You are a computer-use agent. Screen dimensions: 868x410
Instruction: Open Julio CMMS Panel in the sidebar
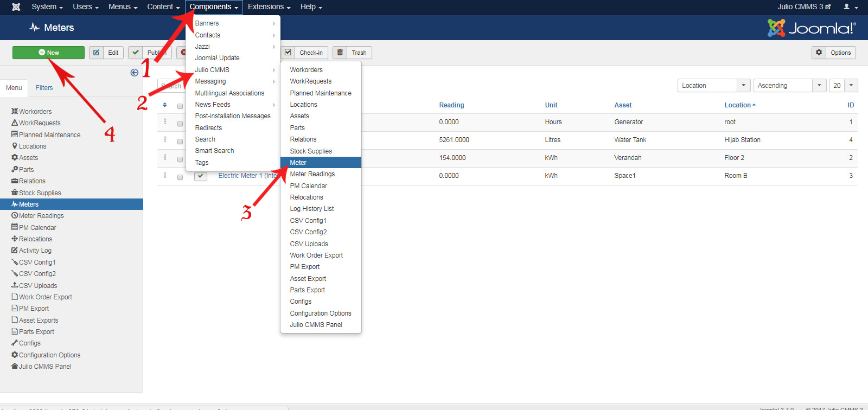(x=41, y=367)
